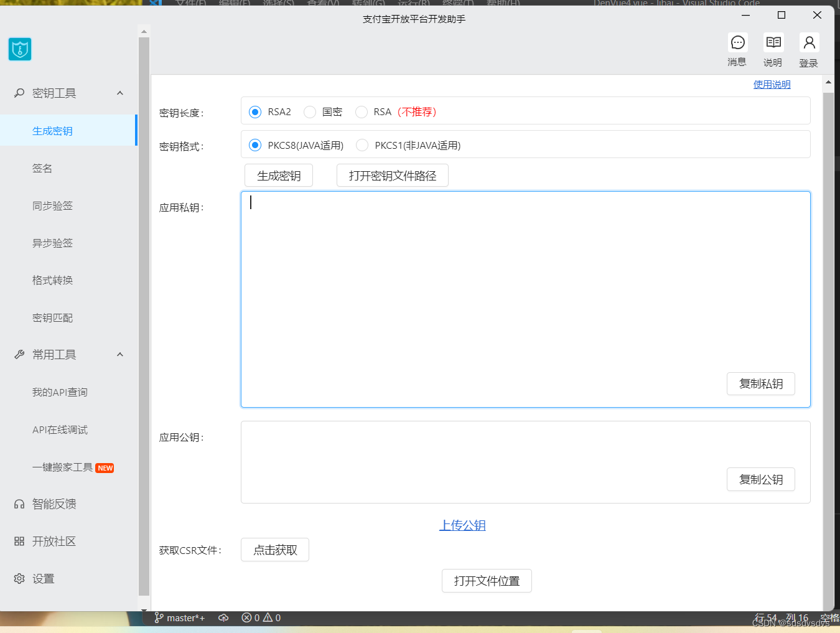Click the 常用工具 wrench icon

coord(19,354)
